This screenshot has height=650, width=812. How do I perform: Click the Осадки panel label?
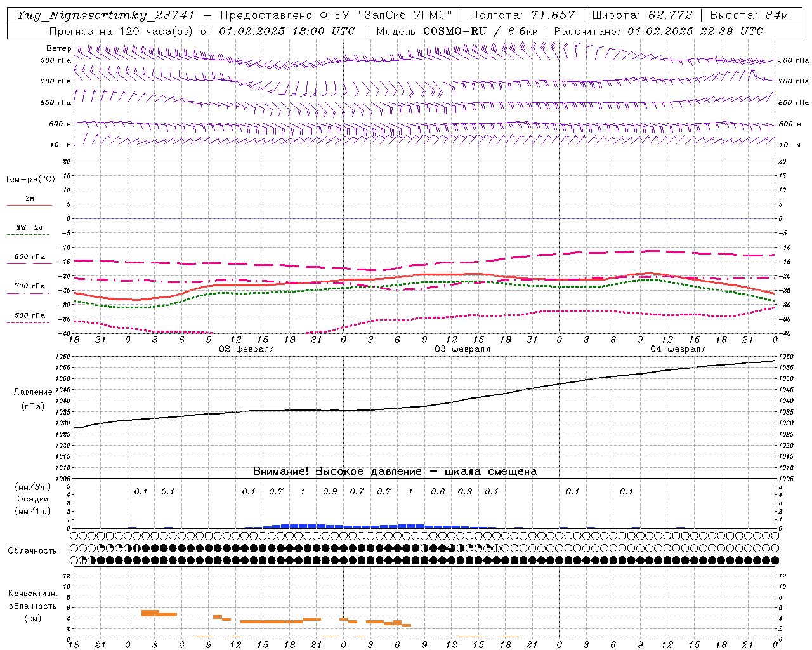33,499
